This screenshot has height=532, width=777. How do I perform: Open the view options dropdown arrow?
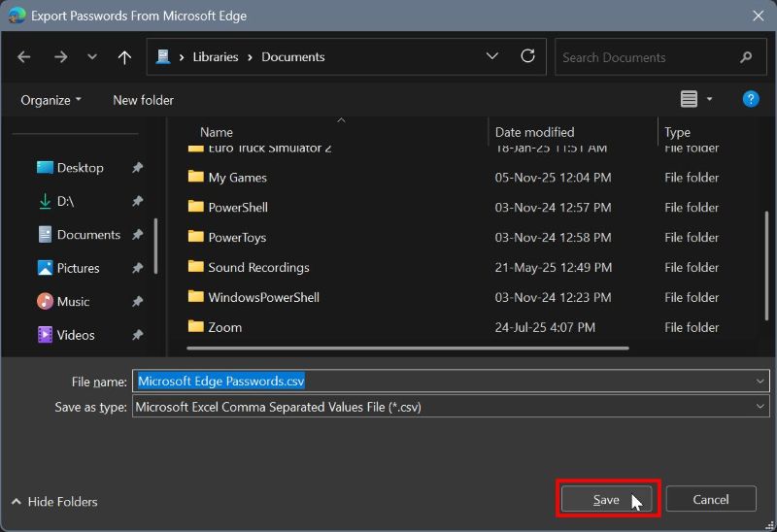point(709,100)
